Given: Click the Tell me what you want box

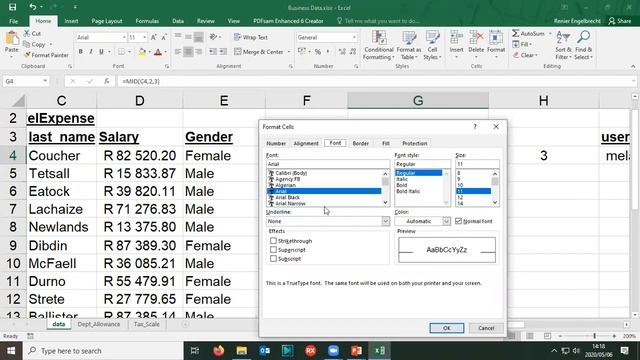Looking at the screenshot, I should (378, 21).
